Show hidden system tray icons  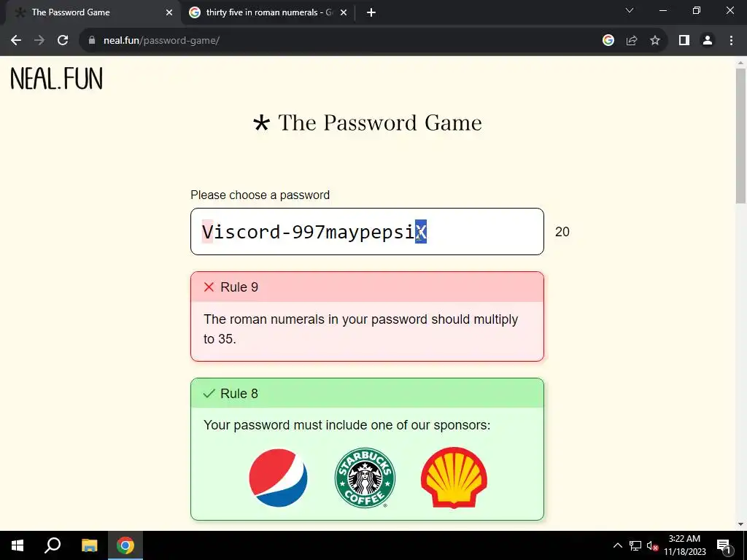coord(617,545)
